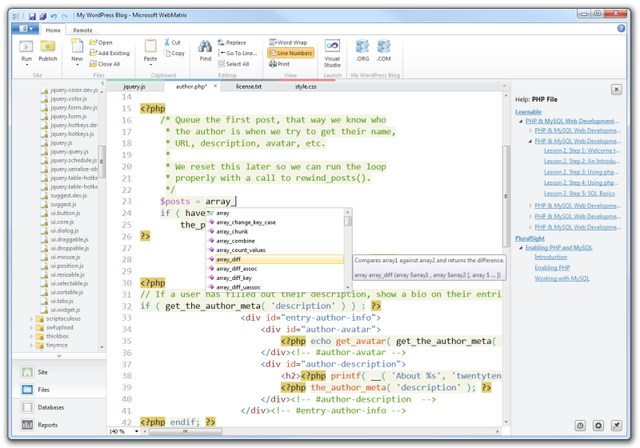Click Save All in the quick access toolbar
Viewport: 640px width, 448px height.
(x=43, y=16)
